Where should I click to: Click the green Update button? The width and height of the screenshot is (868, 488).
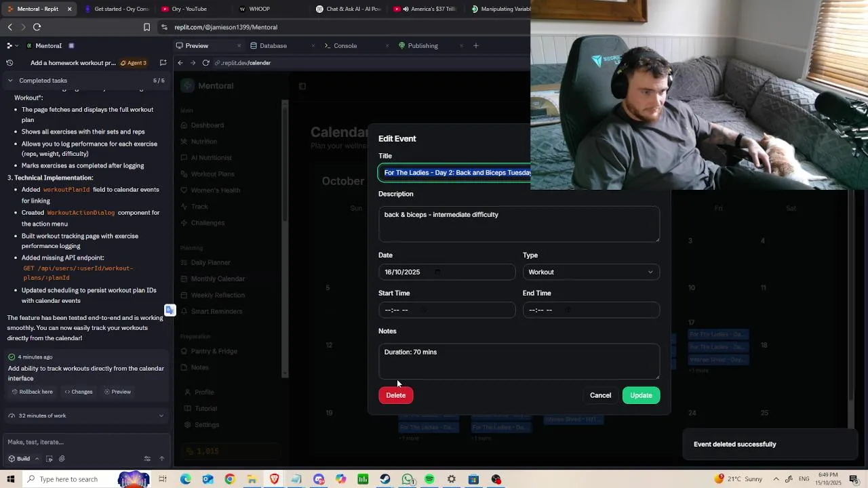[x=641, y=395]
